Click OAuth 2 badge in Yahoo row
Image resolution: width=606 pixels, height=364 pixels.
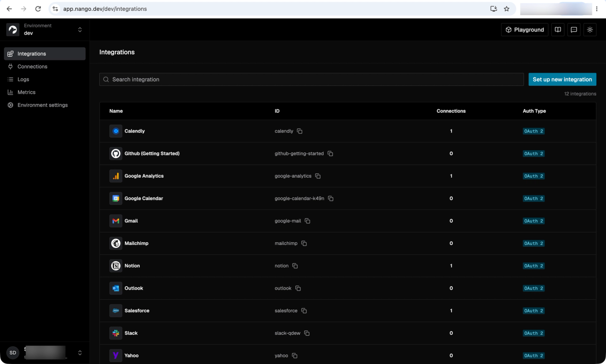click(534, 356)
